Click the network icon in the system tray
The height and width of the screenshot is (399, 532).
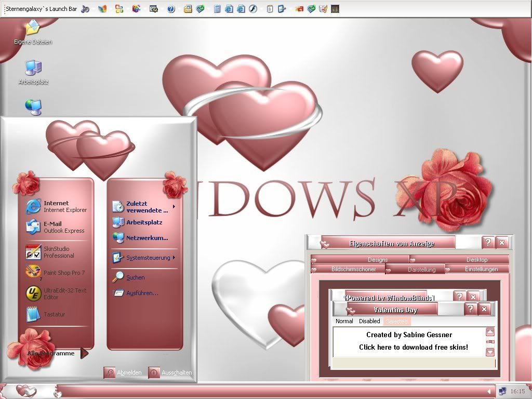[502, 391]
